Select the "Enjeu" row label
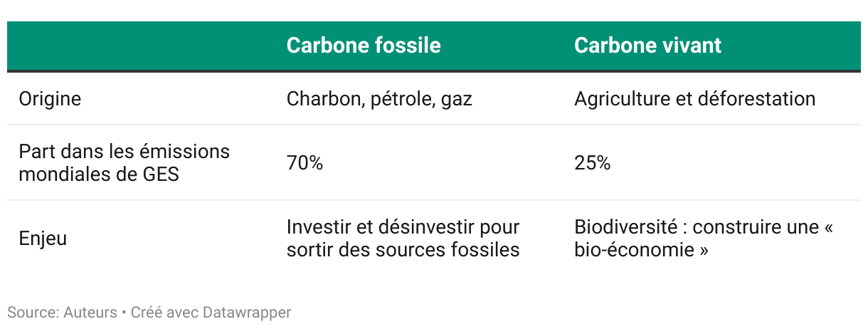Viewport: 868px width, 329px height. 43,239
